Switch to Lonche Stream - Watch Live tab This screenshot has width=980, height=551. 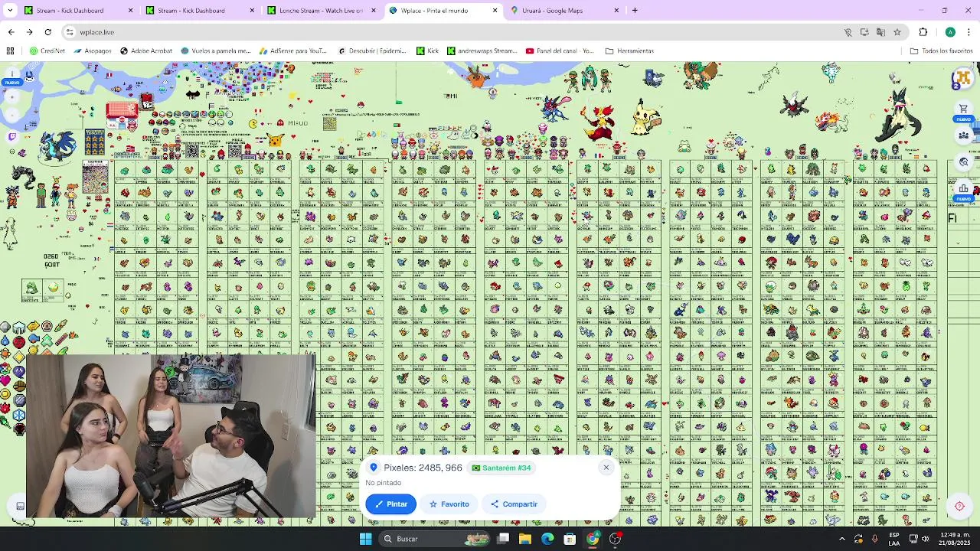tap(321, 11)
